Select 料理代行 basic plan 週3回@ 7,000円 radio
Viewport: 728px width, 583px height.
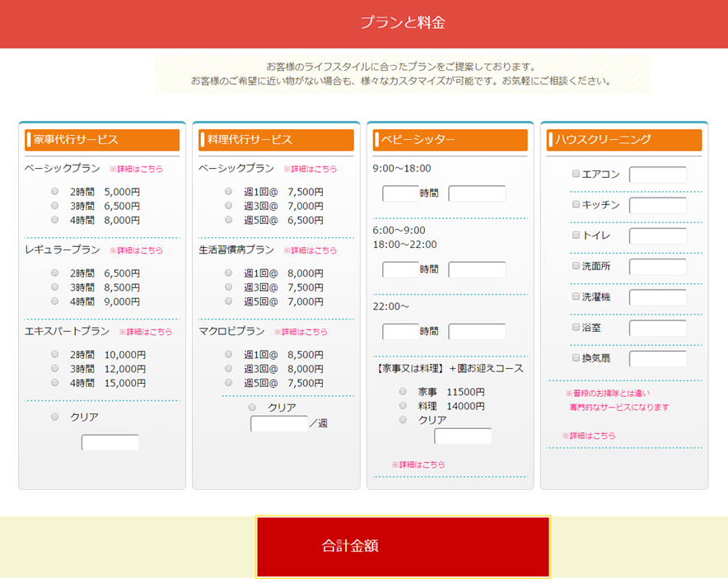(x=228, y=205)
